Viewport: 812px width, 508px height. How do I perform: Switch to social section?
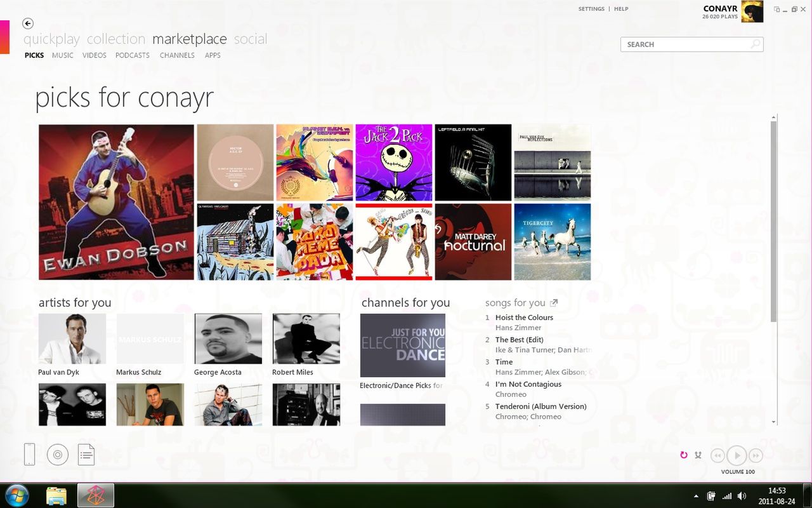coord(251,39)
